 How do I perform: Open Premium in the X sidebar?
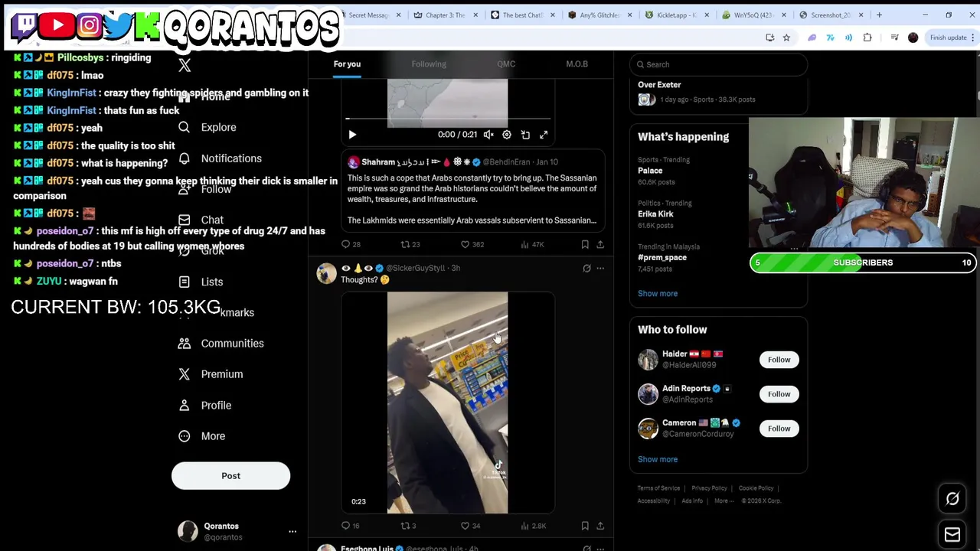(211, 374)
